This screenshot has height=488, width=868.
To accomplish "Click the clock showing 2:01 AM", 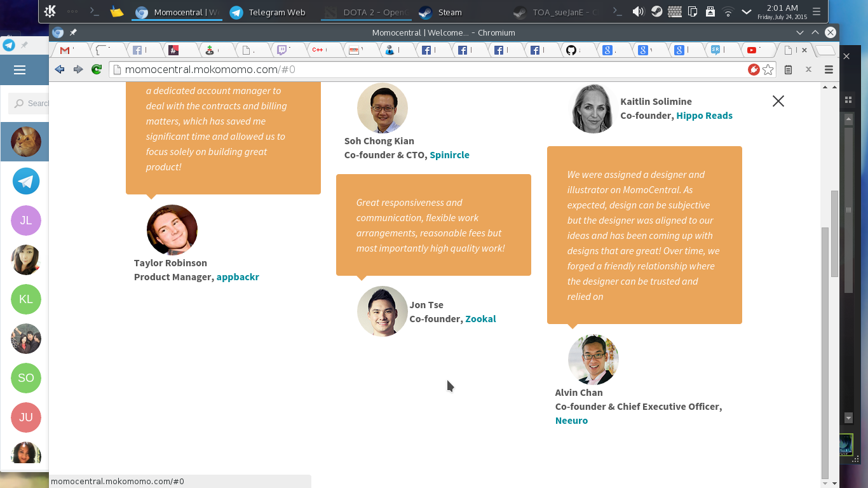I will [x=782, y=11].
